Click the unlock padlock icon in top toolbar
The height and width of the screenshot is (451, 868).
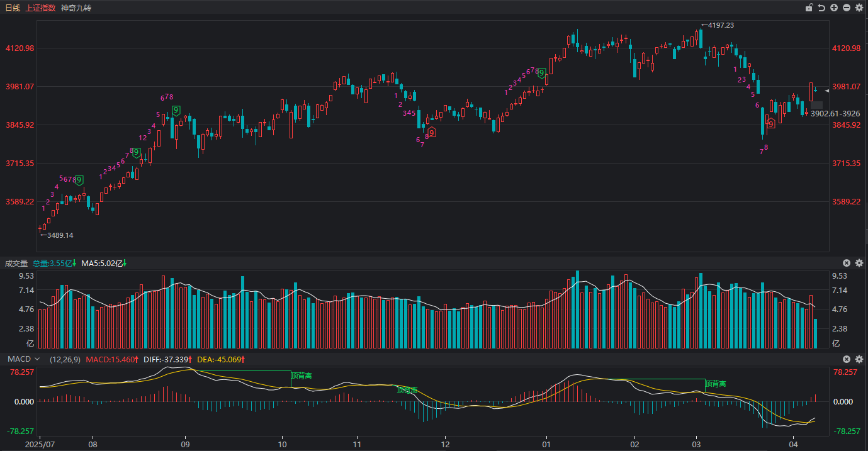click(809, 8)
